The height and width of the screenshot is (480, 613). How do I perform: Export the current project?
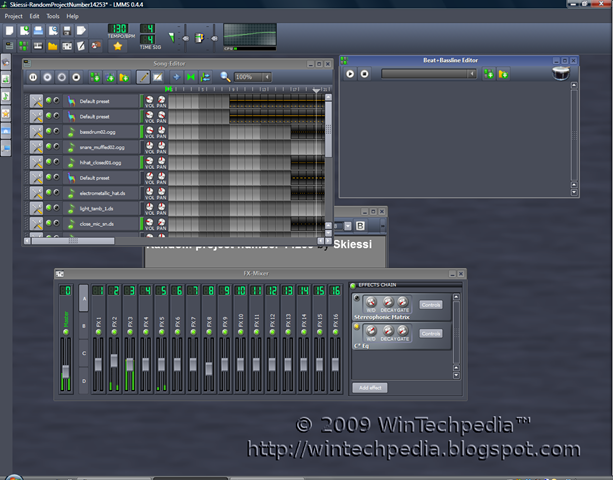[x=81, y=30]
